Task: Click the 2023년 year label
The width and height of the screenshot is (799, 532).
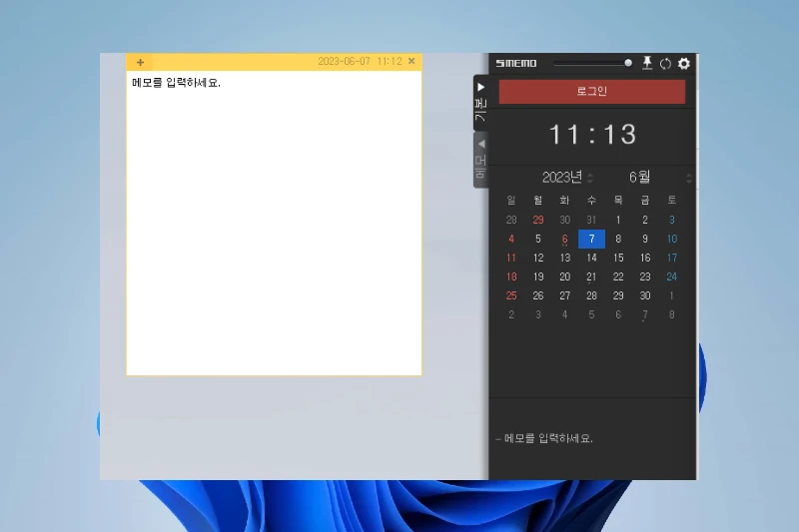Action: tap(562, 177)
